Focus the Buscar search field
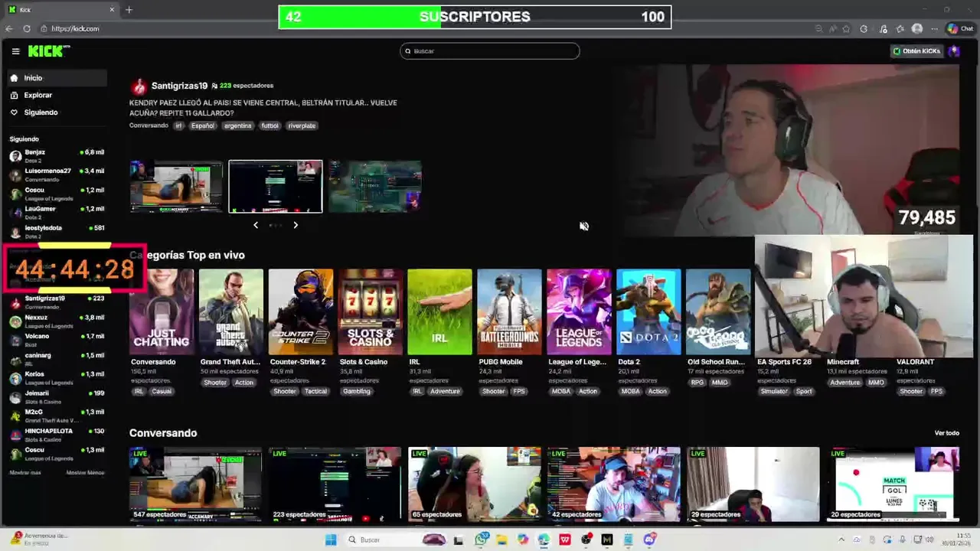This screenshot has height=551, width=980. point(490,51)
